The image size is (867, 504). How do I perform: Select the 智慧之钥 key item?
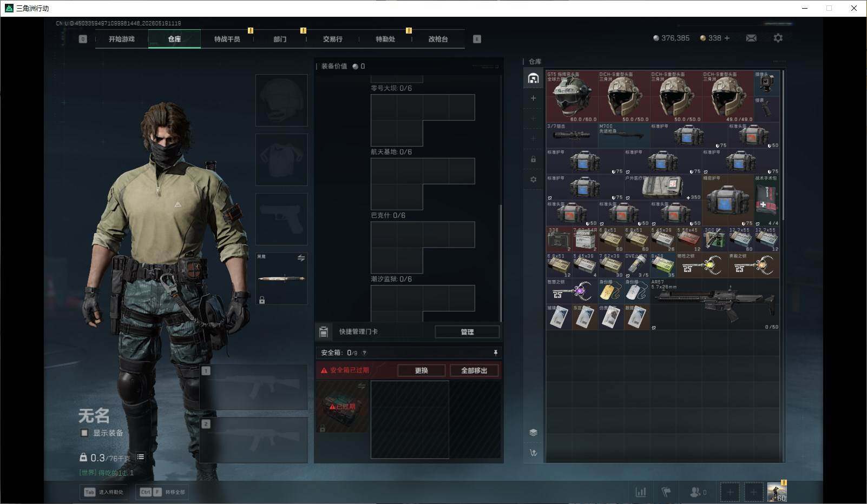572,291
